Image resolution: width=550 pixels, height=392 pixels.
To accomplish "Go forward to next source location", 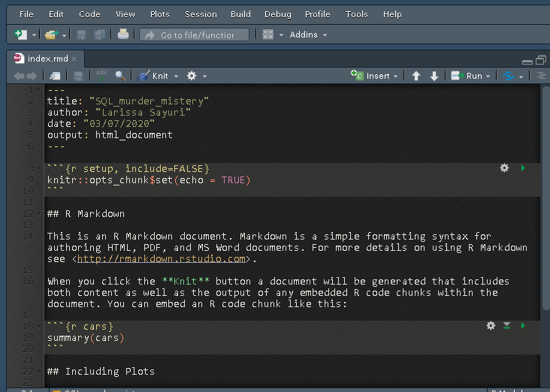I will 32,76.
